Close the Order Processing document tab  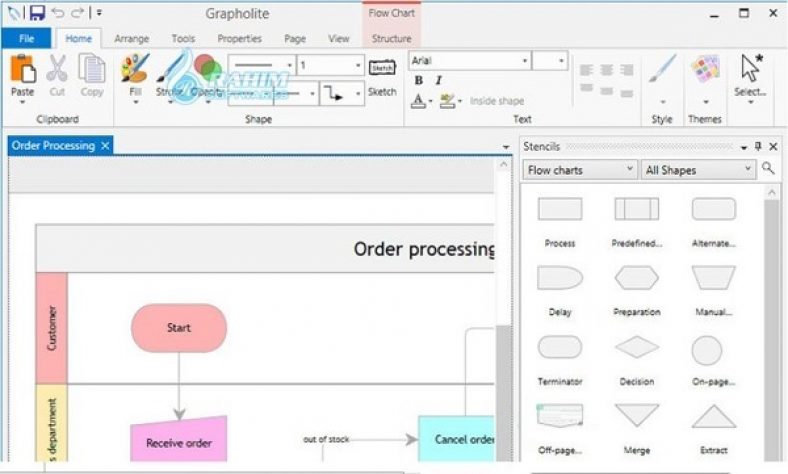tap(105, 146)
